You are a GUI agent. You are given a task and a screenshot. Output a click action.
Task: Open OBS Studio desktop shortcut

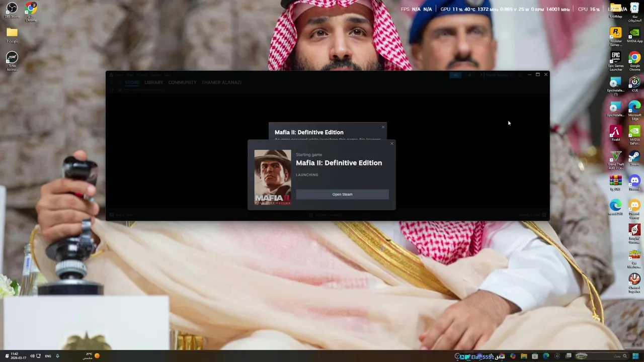pos(12,10)
